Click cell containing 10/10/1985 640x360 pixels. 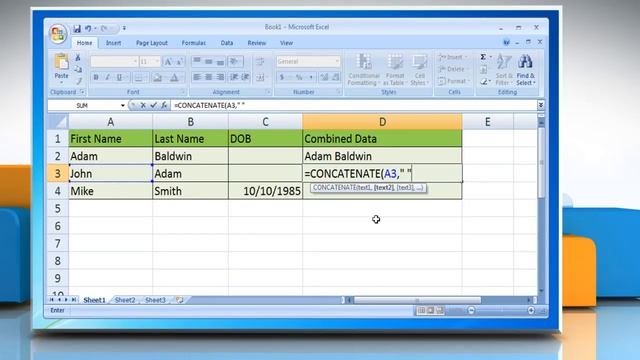tap(265, 191)
